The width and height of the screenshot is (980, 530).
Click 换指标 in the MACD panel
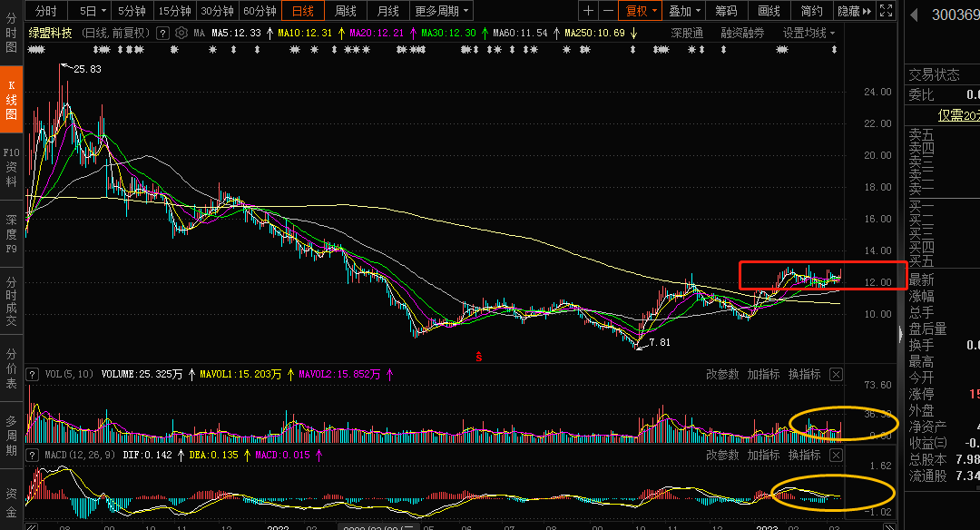[804, 455]
